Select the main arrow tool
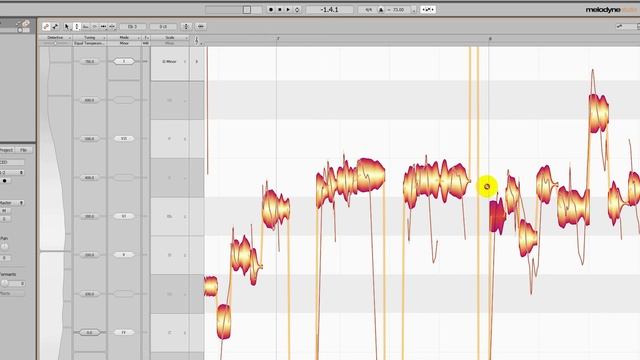Viewport: 640px width, 360px height. pyautogui.click(x=67, y=27)
